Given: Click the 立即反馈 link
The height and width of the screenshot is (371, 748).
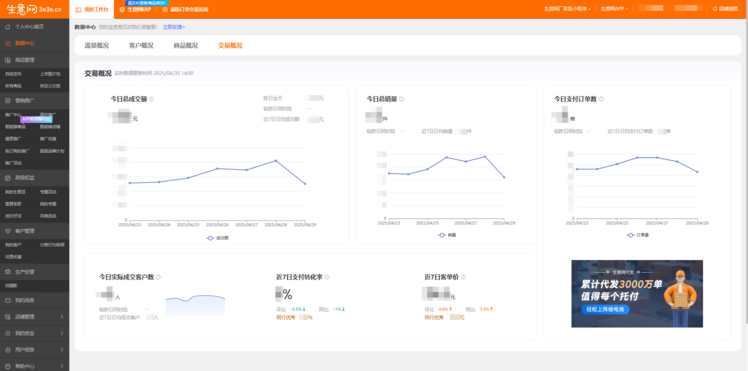Looking at the screenshot, I should click(174, 27).
